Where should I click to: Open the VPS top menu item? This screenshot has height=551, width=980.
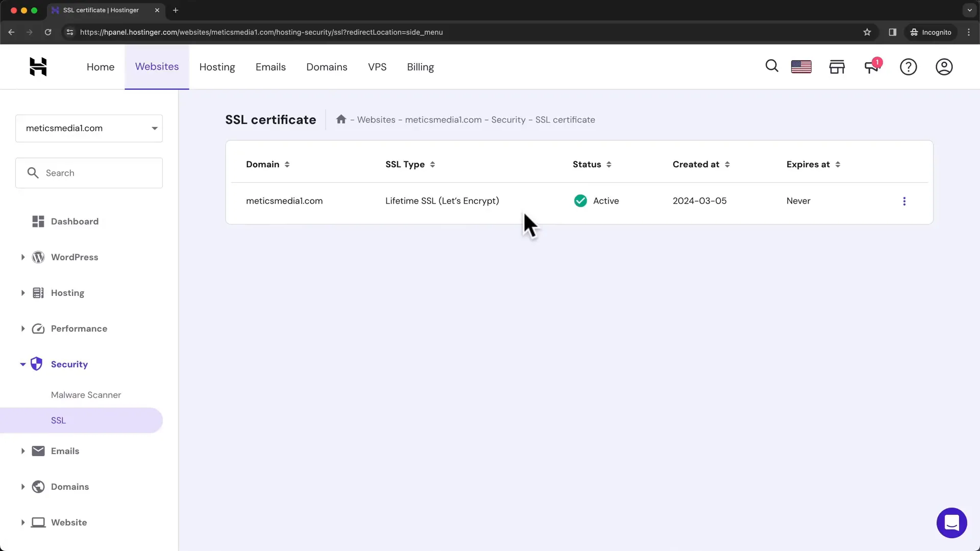click(x=377, y=67)
